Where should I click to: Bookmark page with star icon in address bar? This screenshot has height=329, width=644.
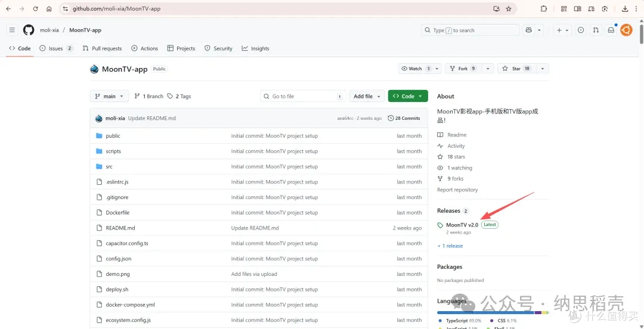tap(509, 8)
